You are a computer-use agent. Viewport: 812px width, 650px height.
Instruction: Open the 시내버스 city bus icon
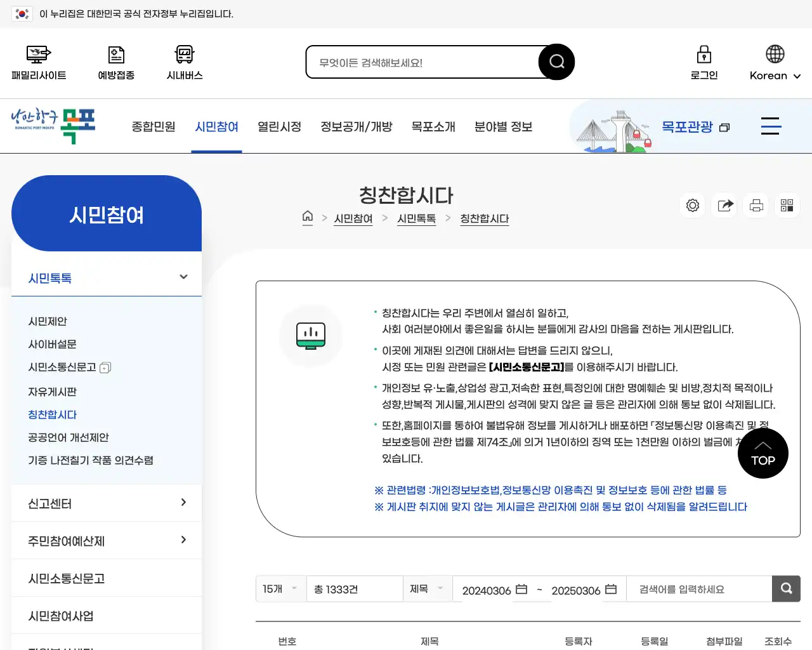click(x=183, y=55)
